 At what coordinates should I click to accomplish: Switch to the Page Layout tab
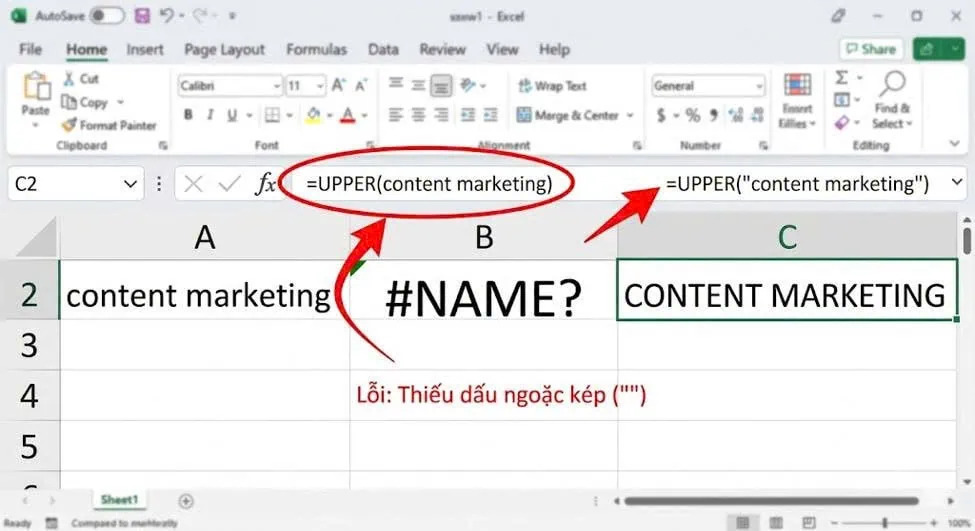(x=224, y=49)
